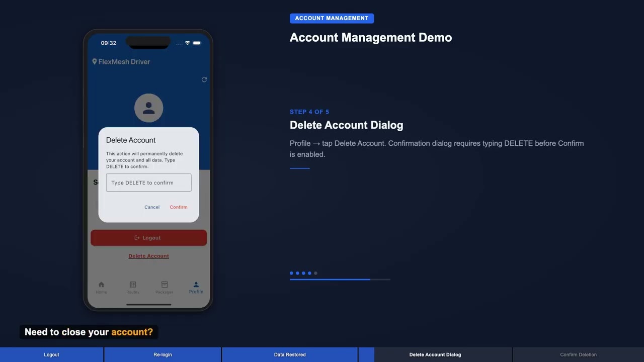
Task: Click the user avatar profile icon
Action: point(148,108)
